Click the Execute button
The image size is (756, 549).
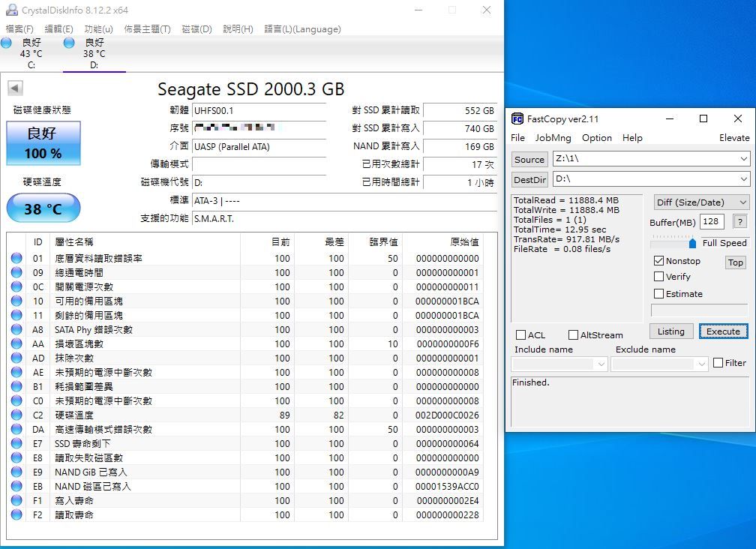click(723, 331)
